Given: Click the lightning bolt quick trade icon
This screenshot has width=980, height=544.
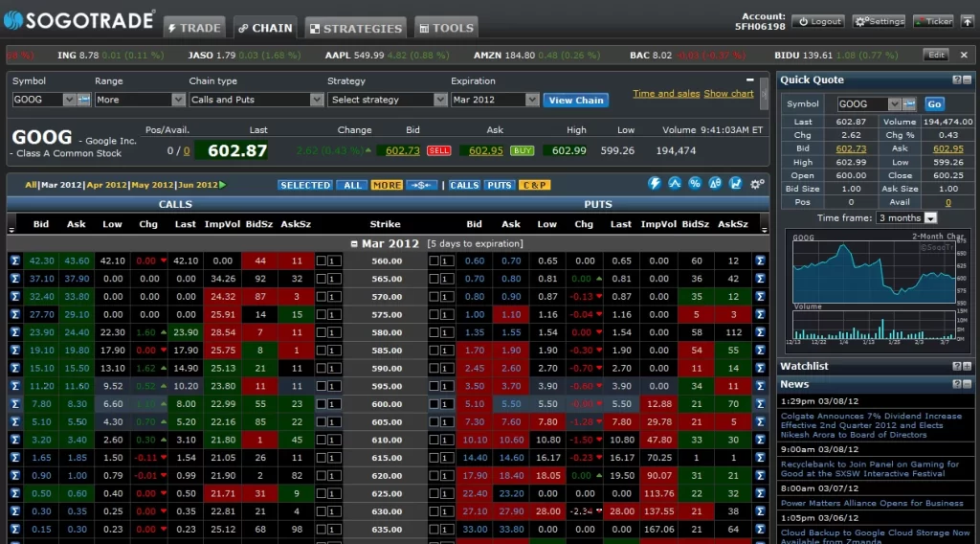Looking at the screenshot, I should tap(654, 184).
